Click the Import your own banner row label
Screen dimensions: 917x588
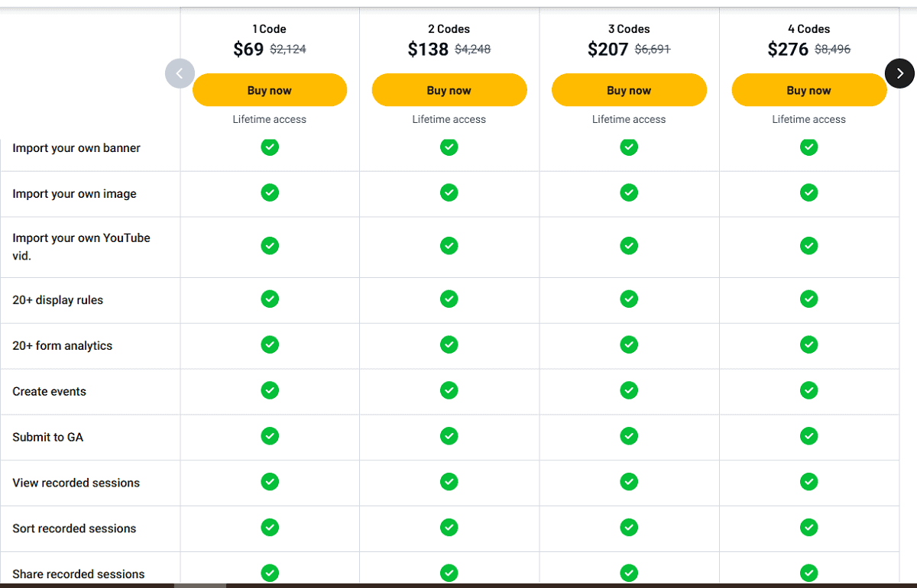point(76,147)
